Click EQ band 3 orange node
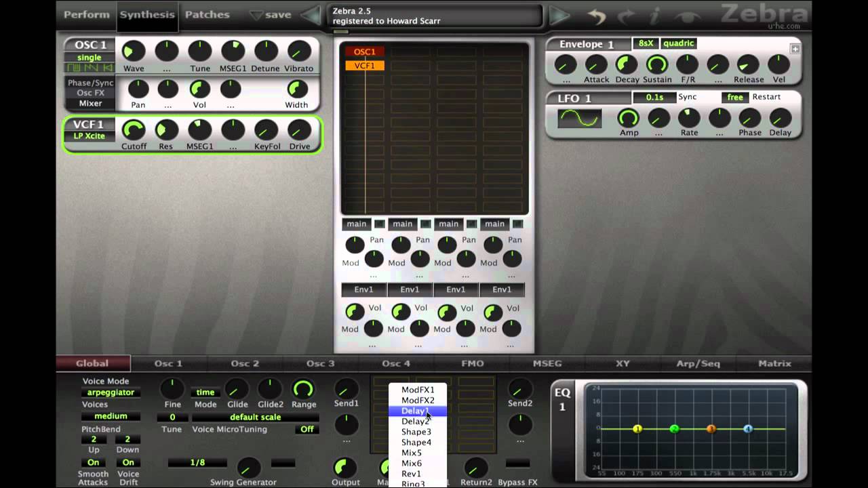The height and width of the screenshot is (488, 868). click(711, 429)
